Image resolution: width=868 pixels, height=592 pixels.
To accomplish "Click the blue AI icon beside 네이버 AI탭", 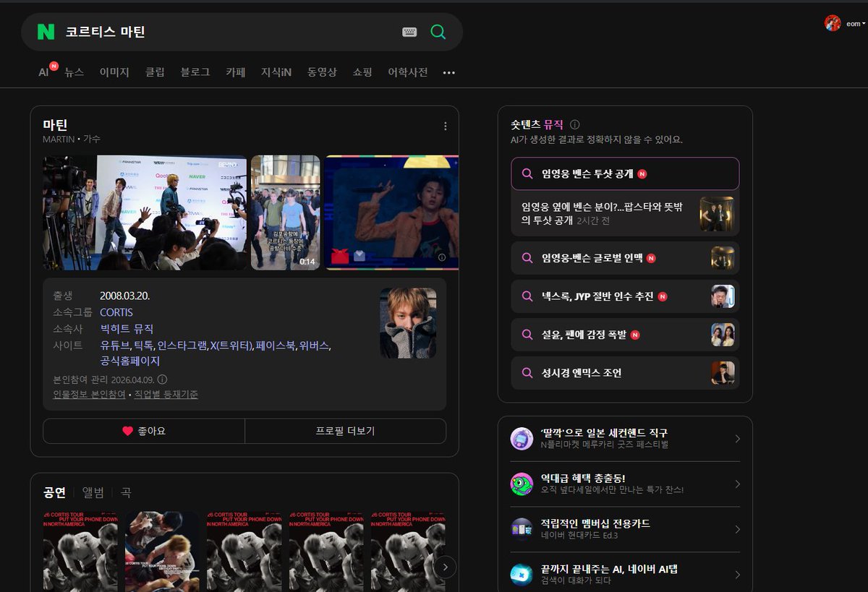I will 522,575.
